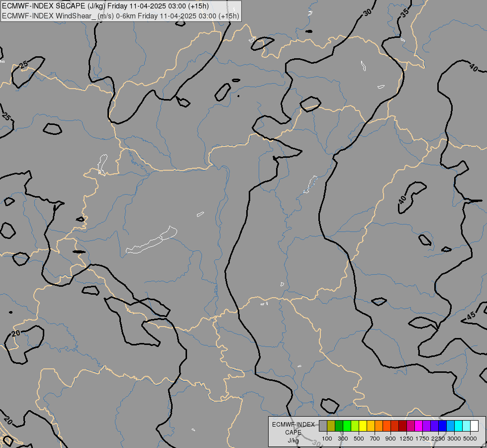Click the 45 wind shear contour label
This screenshot has width=487, height=448.
click(x=471, y=316)
